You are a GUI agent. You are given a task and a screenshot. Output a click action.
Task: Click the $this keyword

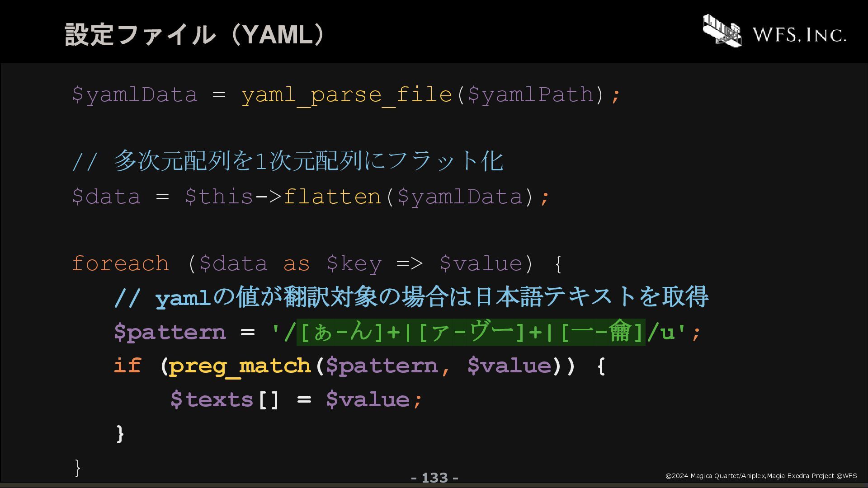click(x=219, y=197)
